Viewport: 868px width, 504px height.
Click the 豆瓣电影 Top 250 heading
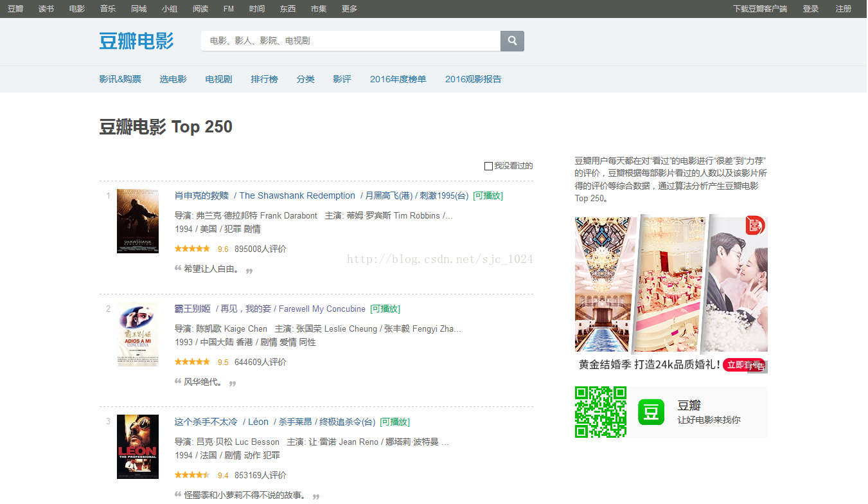[x=166, y=127]
